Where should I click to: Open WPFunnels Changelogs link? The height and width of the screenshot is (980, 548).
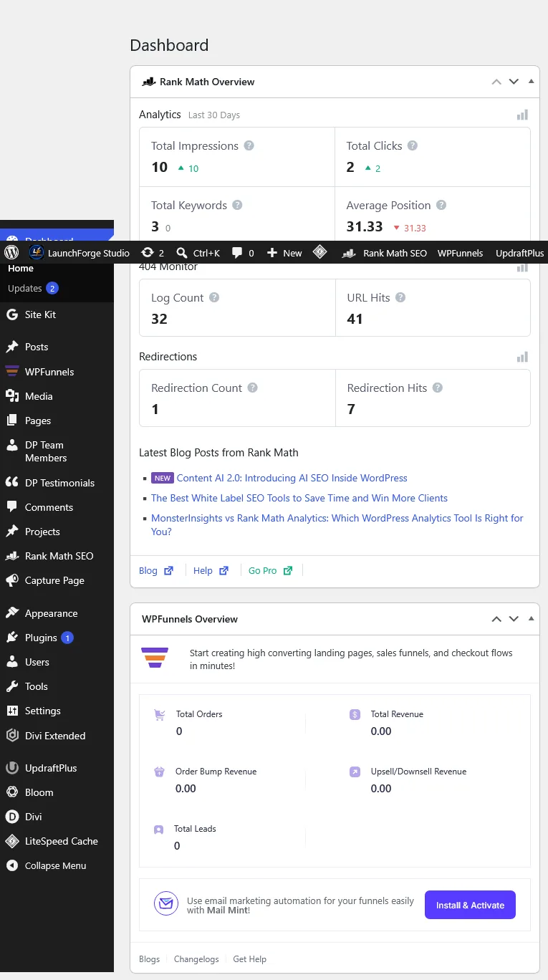click(x=196, y=959)
